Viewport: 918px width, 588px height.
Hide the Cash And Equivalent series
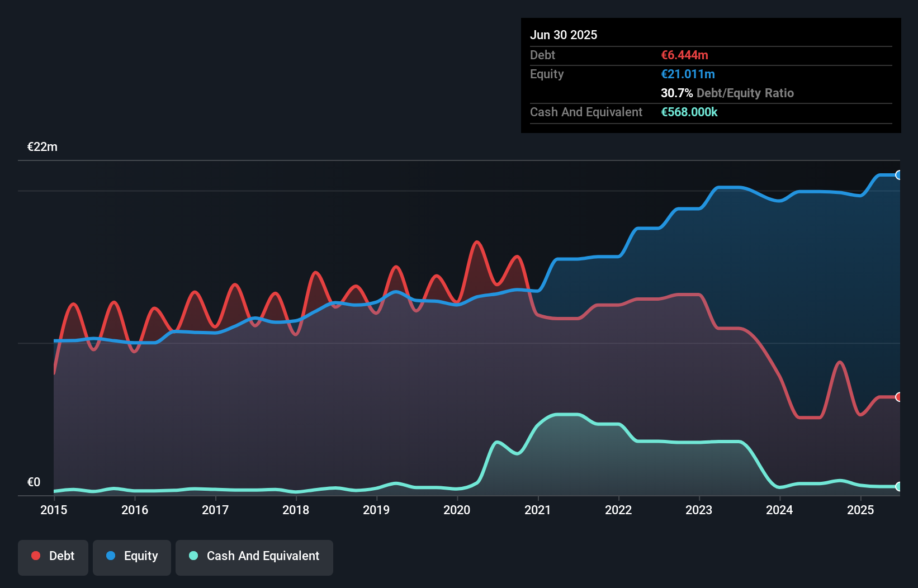254,557
